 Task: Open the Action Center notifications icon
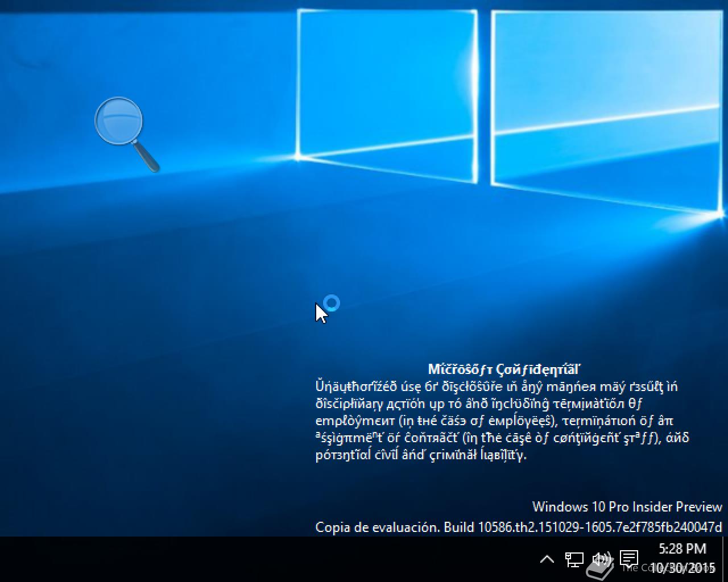(628, 559)
